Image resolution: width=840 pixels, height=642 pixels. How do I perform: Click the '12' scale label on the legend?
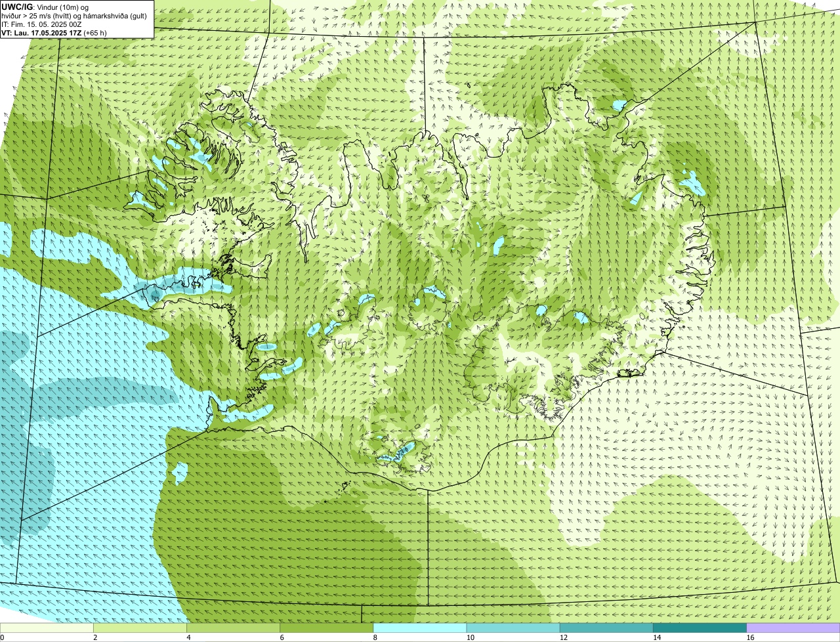[563, 637]
